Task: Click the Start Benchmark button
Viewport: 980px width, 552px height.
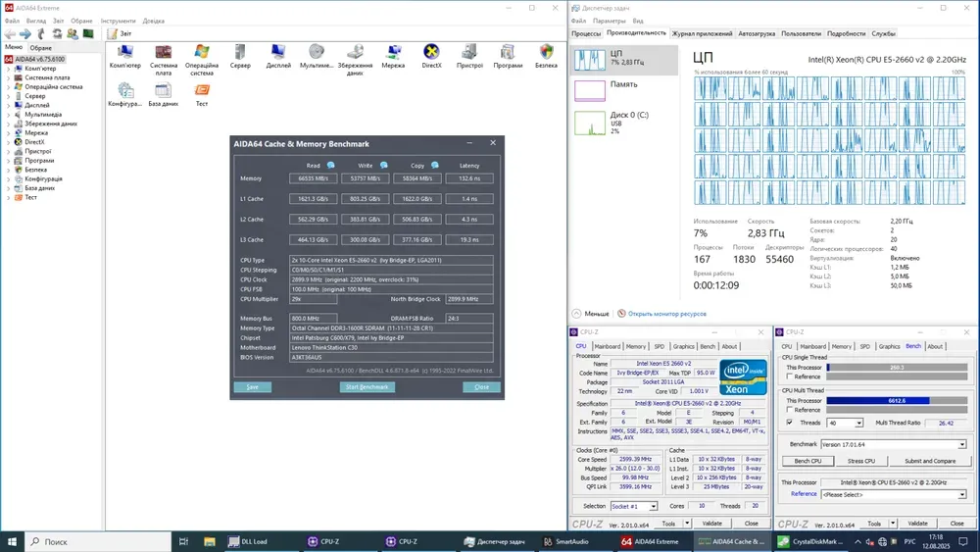Action: point(367,387)
